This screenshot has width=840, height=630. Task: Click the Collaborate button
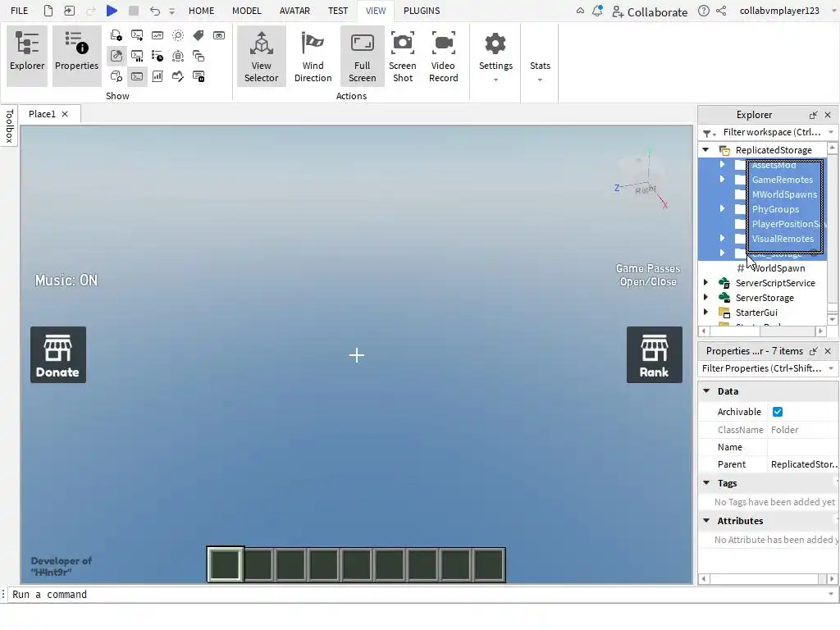coord(650,11)
